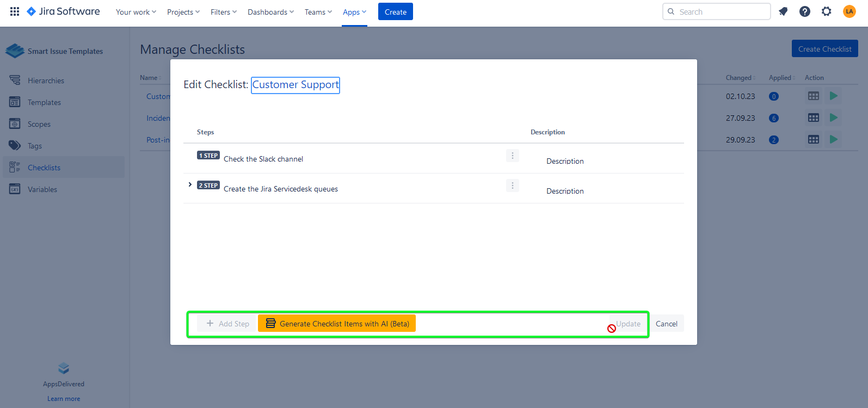
Task: Open the settings gear icon
Action: [827, 11]
